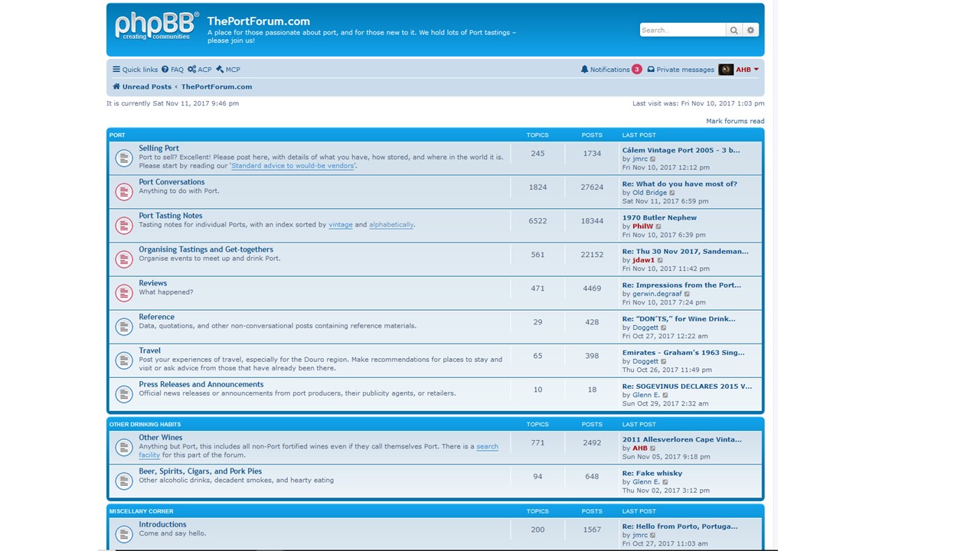980x551 pixels.
Task: Open the ACP admin panel
Action: click(x=200, y=70)
